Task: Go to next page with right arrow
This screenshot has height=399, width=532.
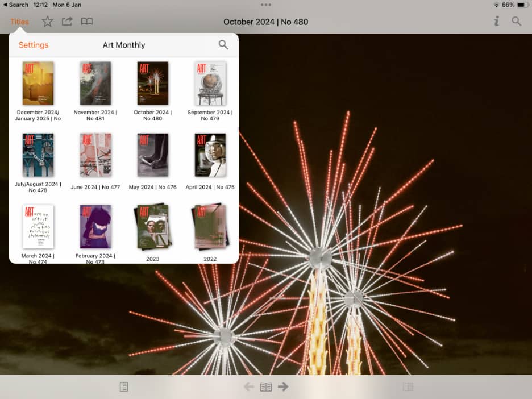Action: point(283,387)
